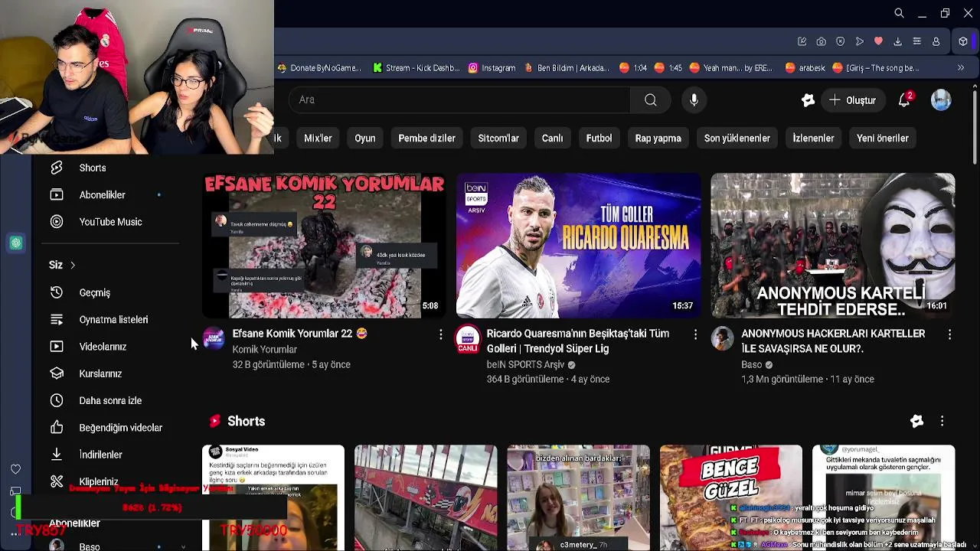Open beIN SPORTS Arşiv channel link
This screenshot has width=980, height=551.
tap(525, 364)
